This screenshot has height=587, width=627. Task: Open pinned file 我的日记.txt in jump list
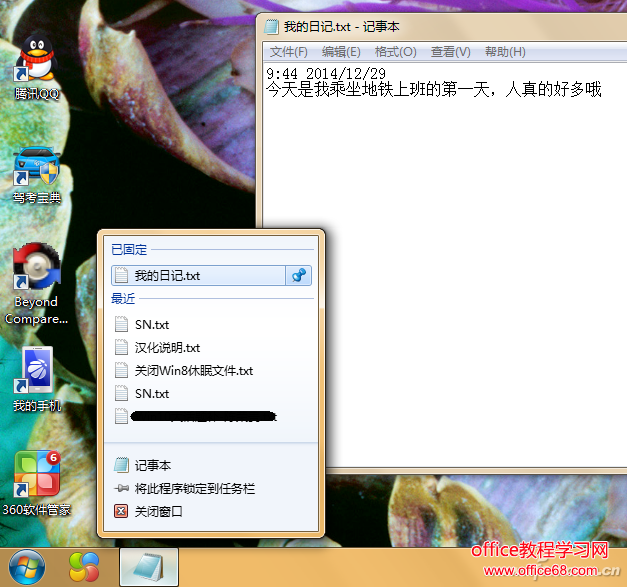[198, 276]
